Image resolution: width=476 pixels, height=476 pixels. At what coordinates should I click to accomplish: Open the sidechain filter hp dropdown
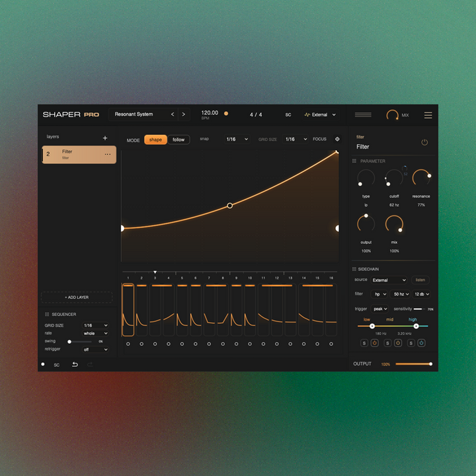coord(379,294)
